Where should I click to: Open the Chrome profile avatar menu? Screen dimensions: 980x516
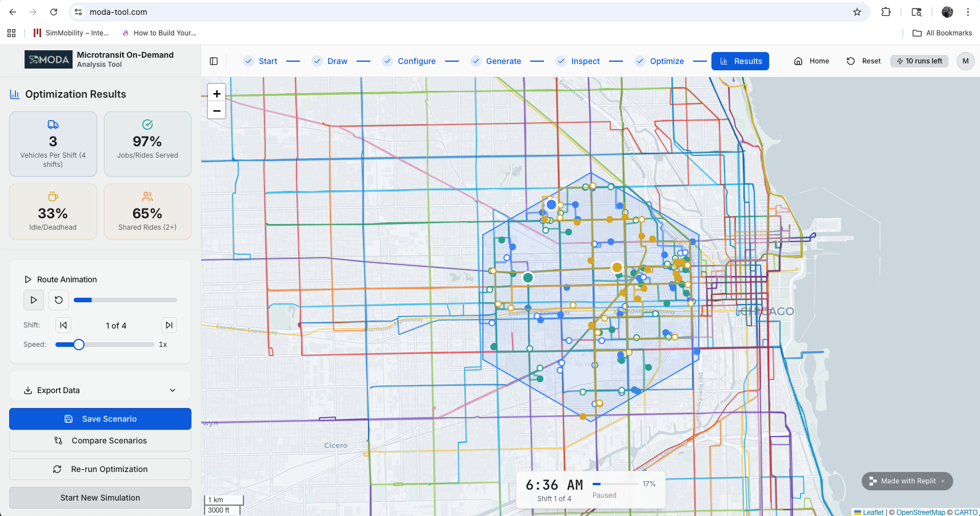click(947, 11)
